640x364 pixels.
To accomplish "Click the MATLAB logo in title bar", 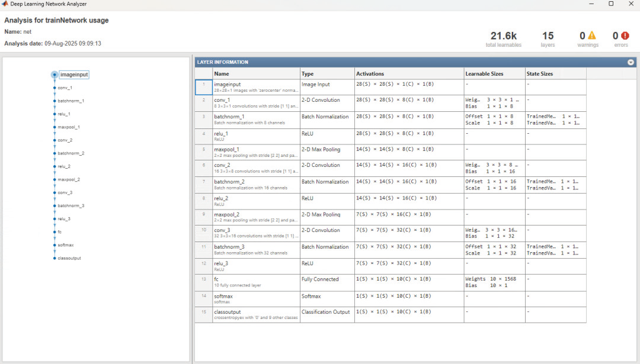I will coord(5,4).
